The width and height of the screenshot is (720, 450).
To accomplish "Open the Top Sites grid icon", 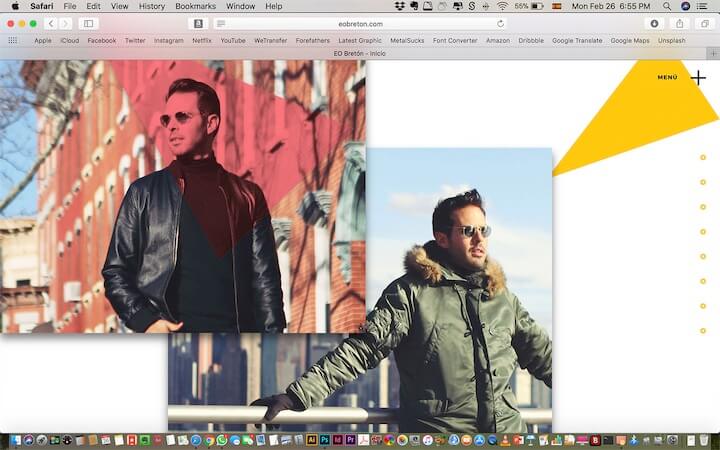I will point(12,41).
